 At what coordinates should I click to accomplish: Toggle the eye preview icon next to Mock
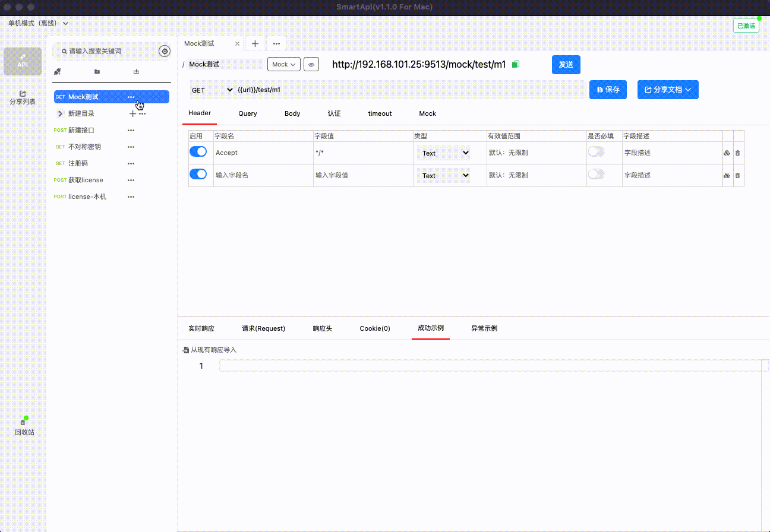[311, 64]
